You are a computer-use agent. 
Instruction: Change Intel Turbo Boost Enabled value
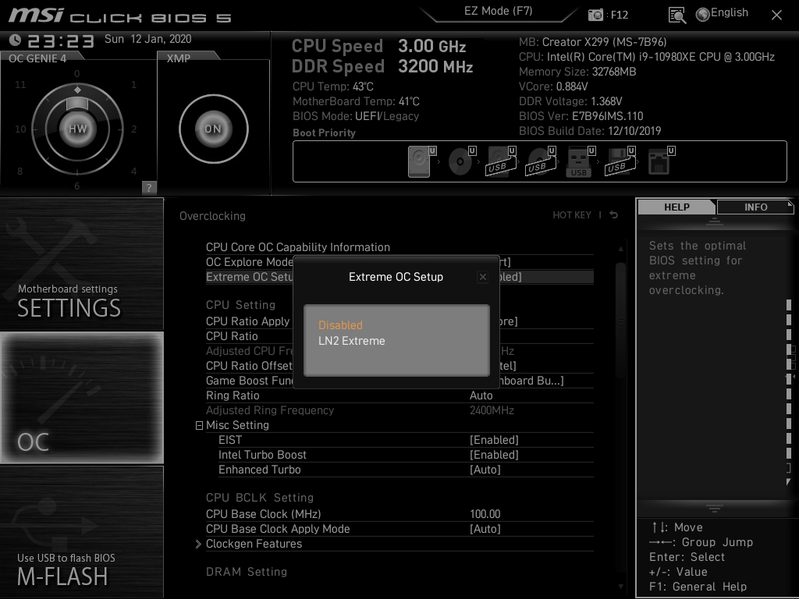494,455
